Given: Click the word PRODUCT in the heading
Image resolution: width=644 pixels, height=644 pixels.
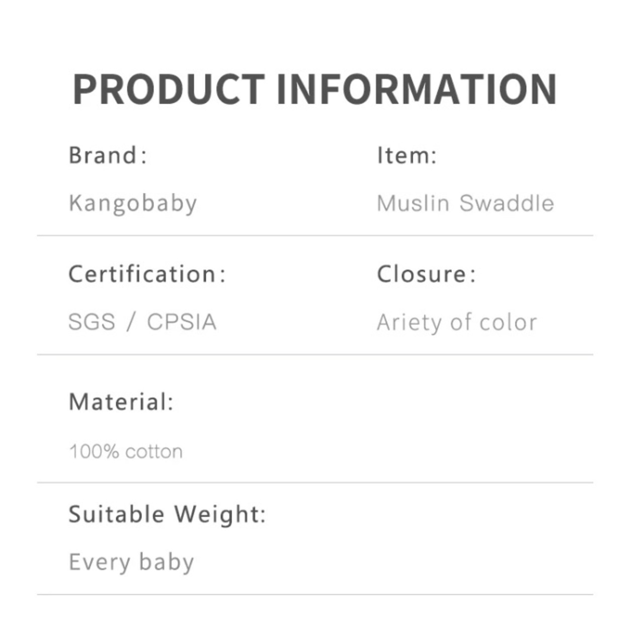Looking at the screenshot, I should [x=169, y=89].
